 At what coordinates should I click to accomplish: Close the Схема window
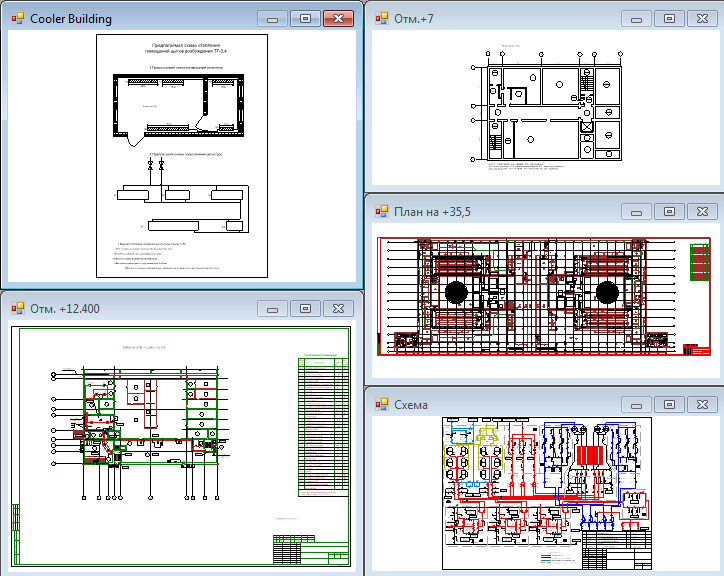(702, 404)
